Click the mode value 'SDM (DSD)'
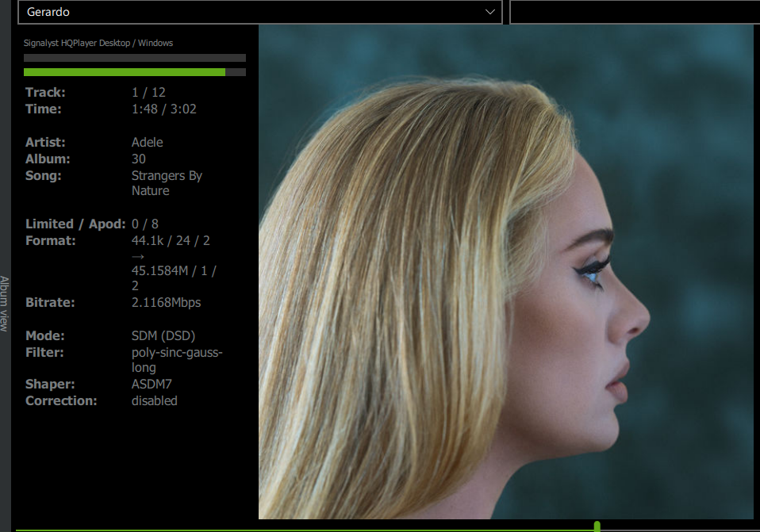760x532 pixels. click(163, 336)
